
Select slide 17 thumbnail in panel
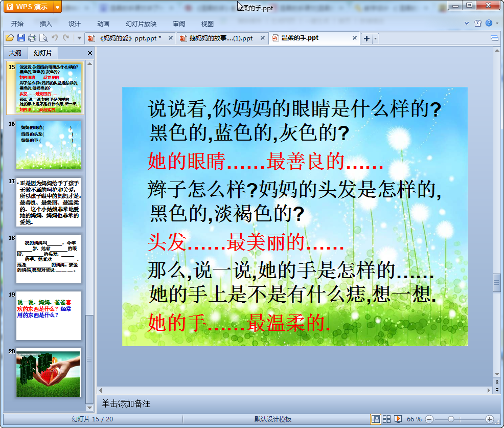pos(49,202)
